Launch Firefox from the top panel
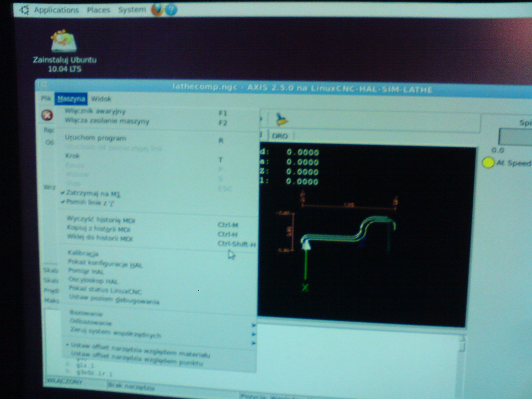 click(x=157, y=9)
